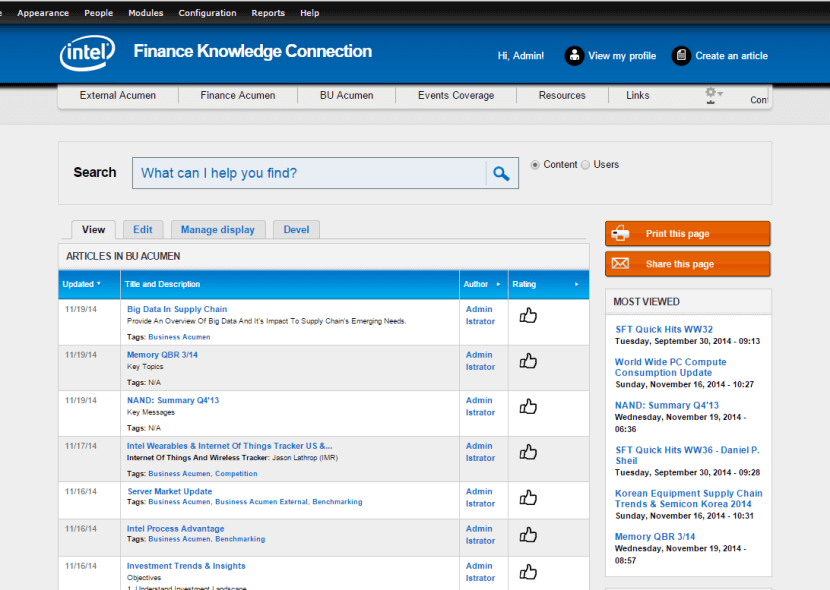
Task: Open the People admin menu
Action: tap(98, 13)
